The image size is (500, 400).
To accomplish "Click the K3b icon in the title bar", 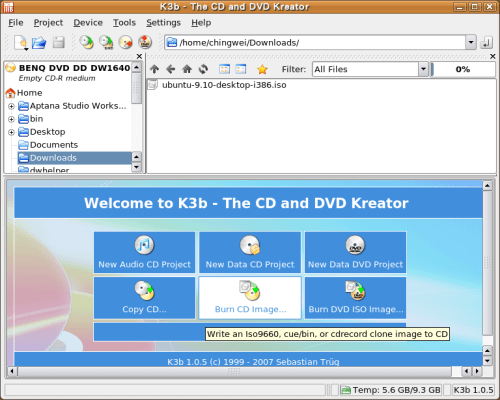I will (x=8, y=6).
